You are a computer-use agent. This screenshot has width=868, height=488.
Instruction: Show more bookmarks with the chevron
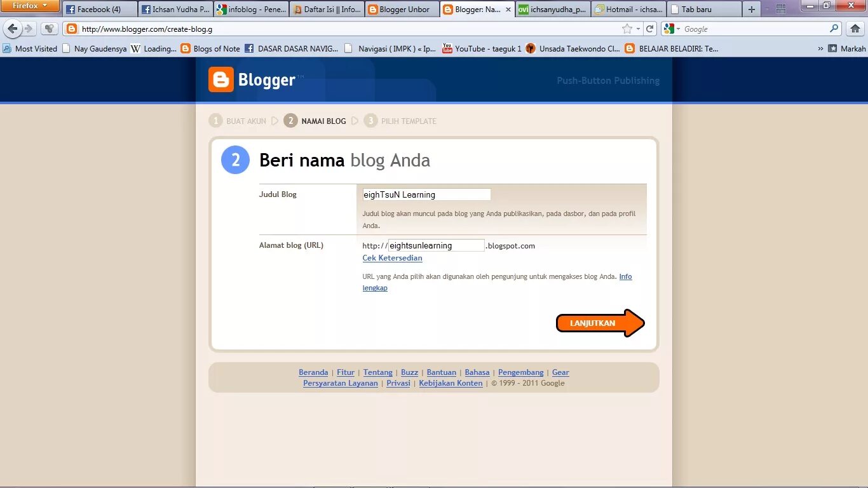[820, 48]
